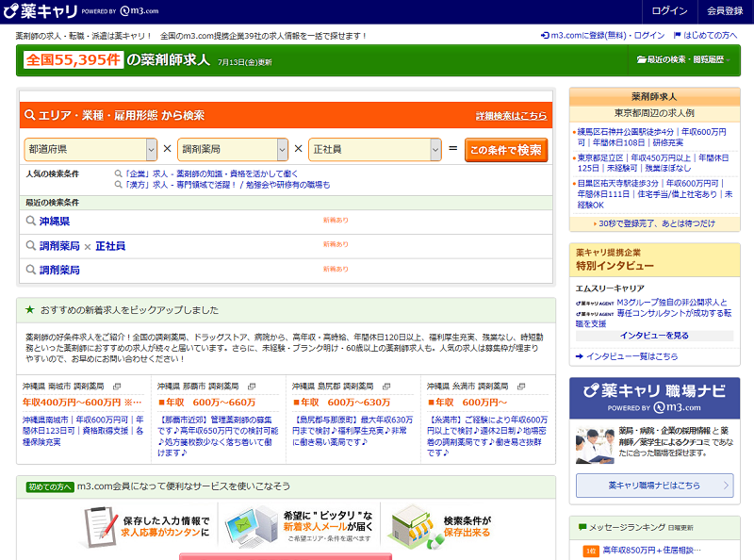This screenshot has width=754, height=560.
Task: Open the 「漢方」求人 popular search link
Action: pos(227,185)
